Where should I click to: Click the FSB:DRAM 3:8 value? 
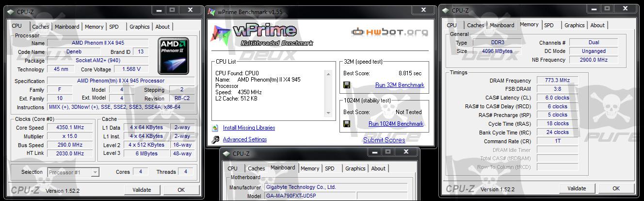coord(557,89)
